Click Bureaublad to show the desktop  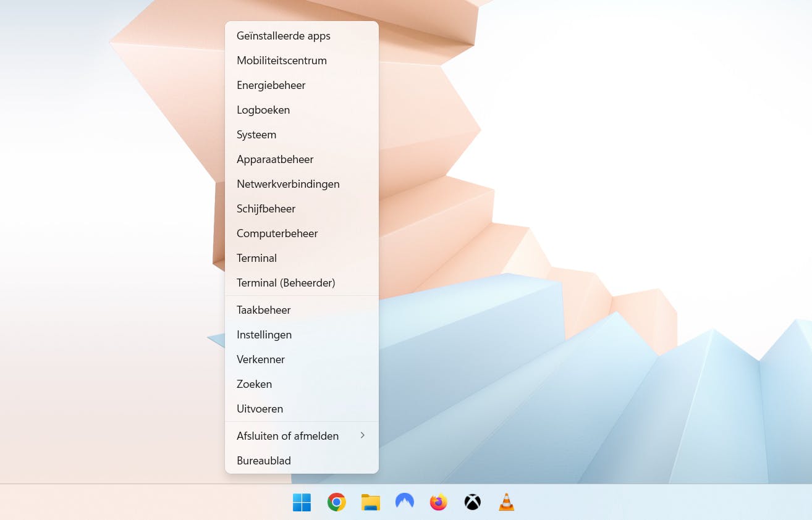point(263,460)
